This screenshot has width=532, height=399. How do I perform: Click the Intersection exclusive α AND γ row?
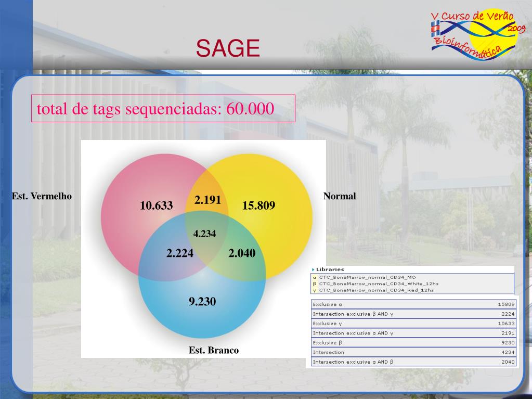[413, 333]
